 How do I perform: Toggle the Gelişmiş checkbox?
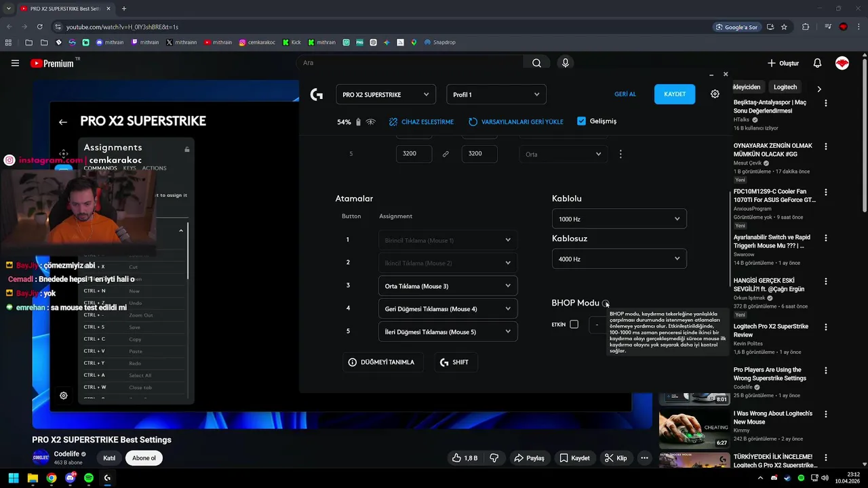pos(581,121)
